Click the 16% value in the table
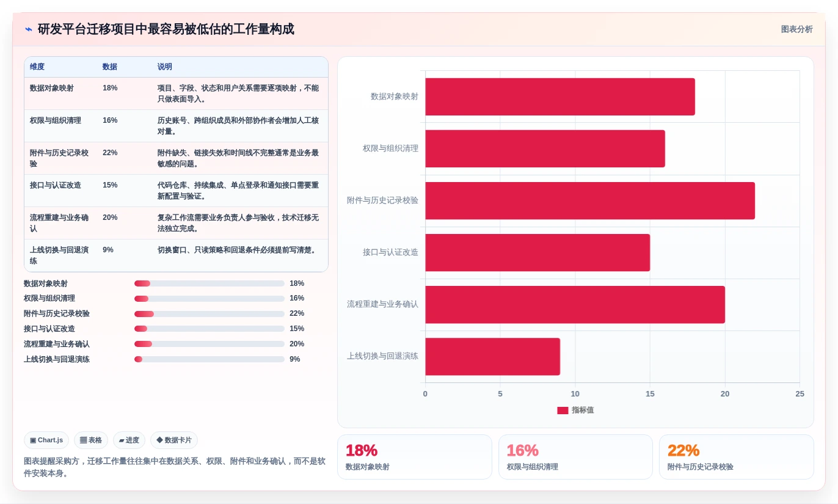Viewport: 838px width, 504px height. [110, 120]
